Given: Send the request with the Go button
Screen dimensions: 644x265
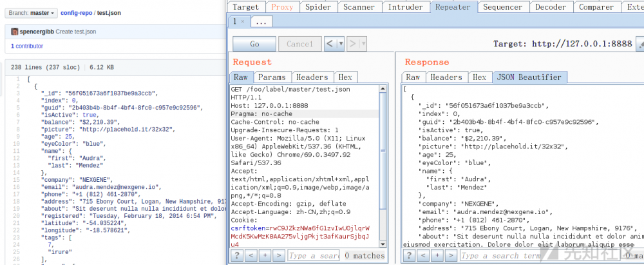Looking at the screenshot, I should coord(254,44).
